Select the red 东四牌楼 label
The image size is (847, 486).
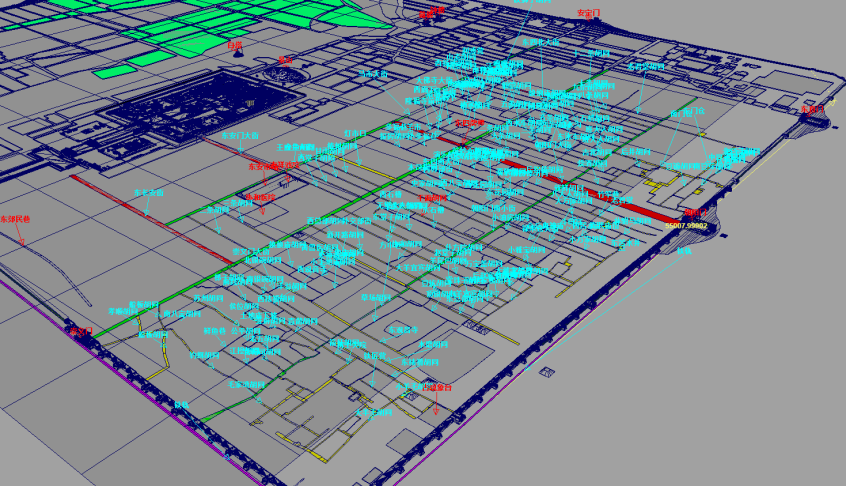pyautogui.click(x=469, y=123)
